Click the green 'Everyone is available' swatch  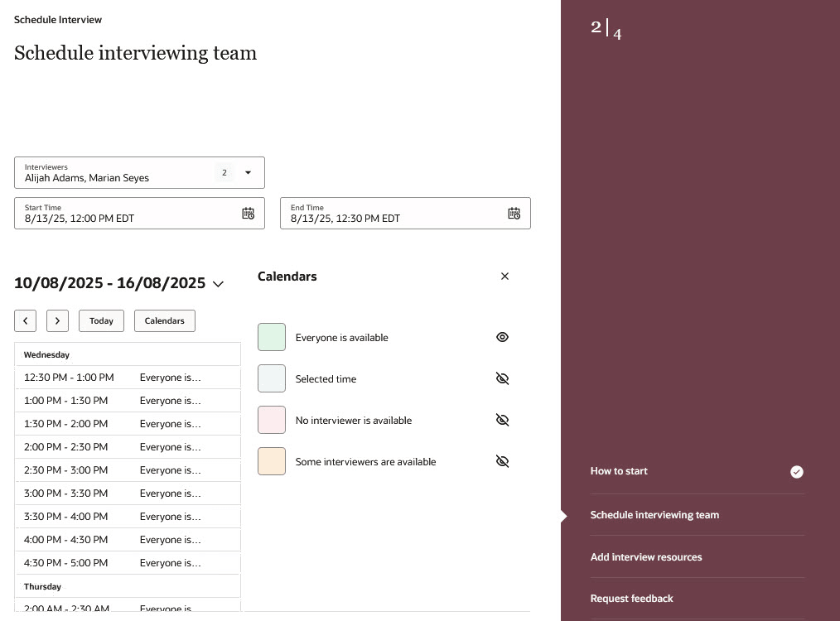point(272,337)
